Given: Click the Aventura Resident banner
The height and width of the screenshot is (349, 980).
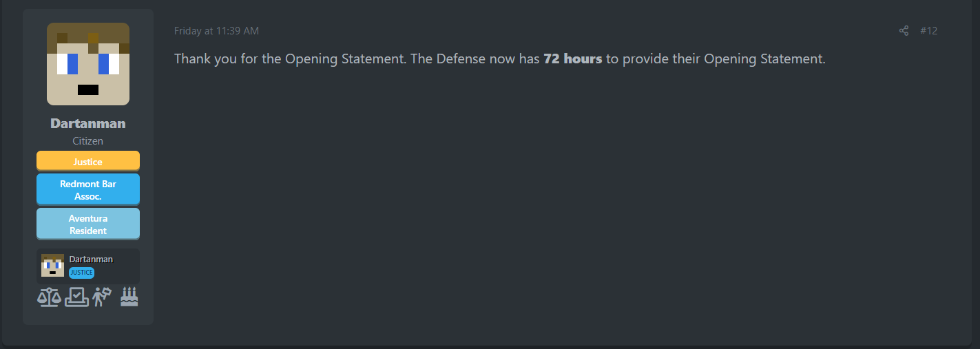Looking at the screenshot, I should point(88,224).
